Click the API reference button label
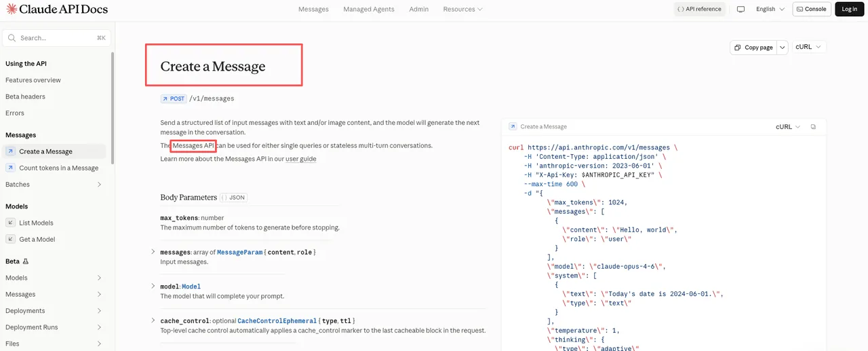868x351 pixels. (x=703, y=10)
